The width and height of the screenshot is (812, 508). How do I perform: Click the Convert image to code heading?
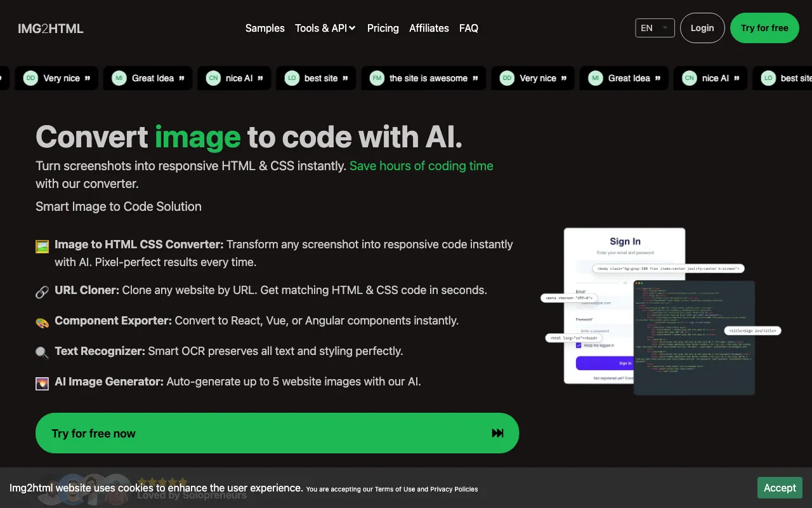coord(249,137)
